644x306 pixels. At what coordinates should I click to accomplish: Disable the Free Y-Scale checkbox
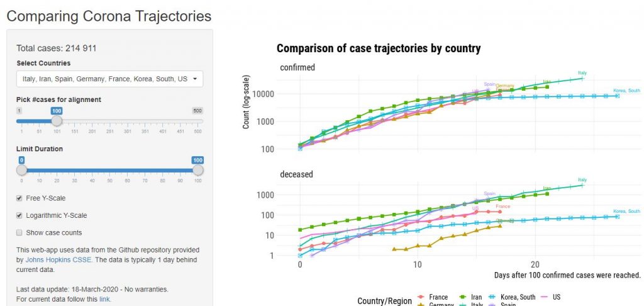19,198
